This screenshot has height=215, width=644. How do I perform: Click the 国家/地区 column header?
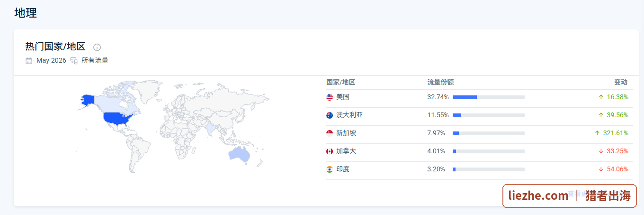coord(341,82)
